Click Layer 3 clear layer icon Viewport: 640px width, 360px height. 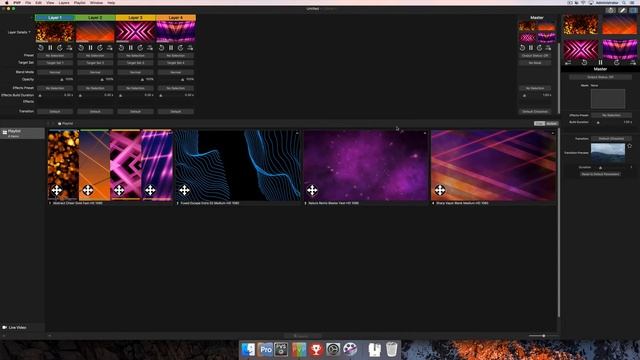point(150,48)
